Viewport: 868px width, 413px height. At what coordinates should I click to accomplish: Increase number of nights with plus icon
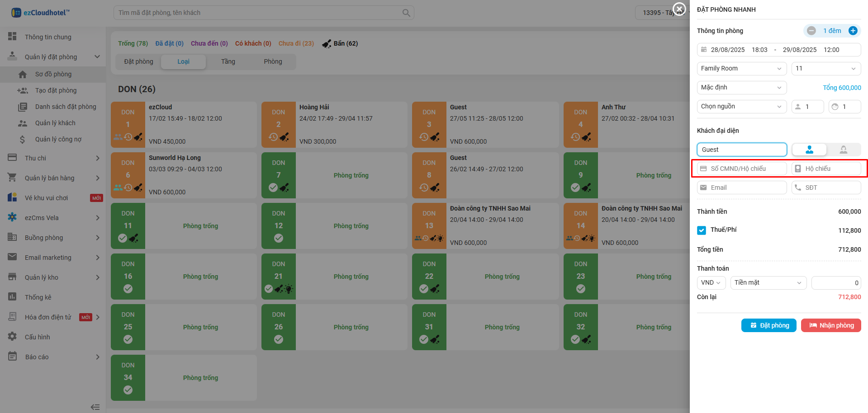pos(853,31)
